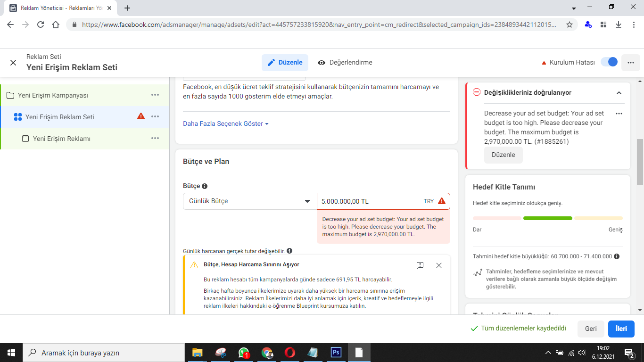
Task: Click red warning icon on Yeni Erişim Reklam Seti
Action: click(141, 116)
